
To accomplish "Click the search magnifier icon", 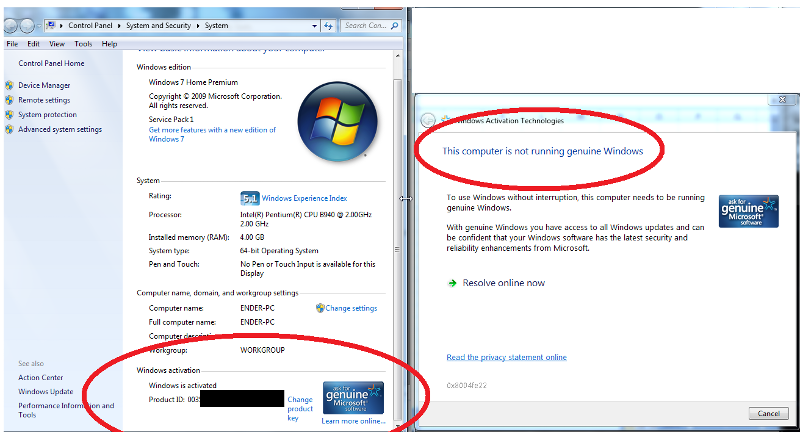I will tap(394, 26).
